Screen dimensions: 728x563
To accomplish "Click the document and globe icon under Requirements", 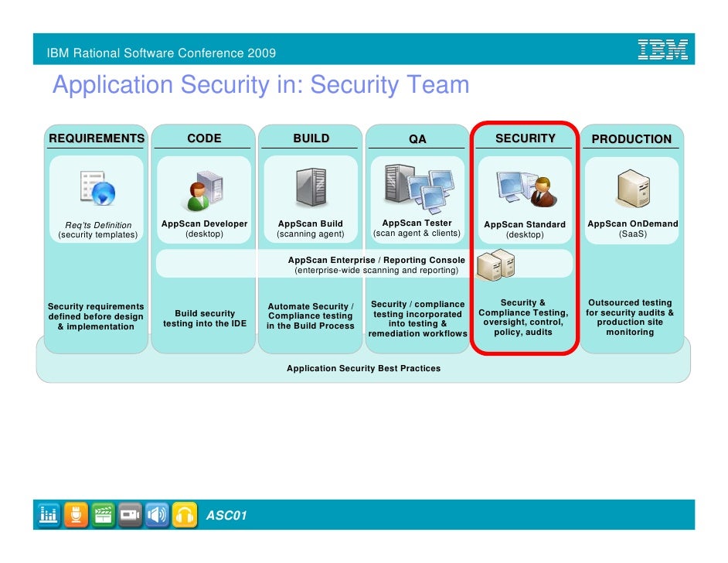I will coord(97,188).
